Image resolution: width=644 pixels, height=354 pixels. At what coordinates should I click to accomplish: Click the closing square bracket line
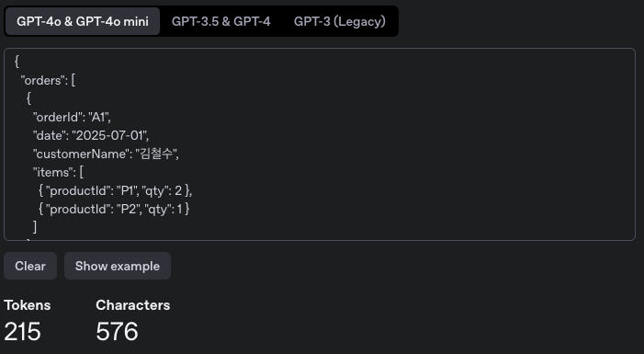(x=35, y=227)
